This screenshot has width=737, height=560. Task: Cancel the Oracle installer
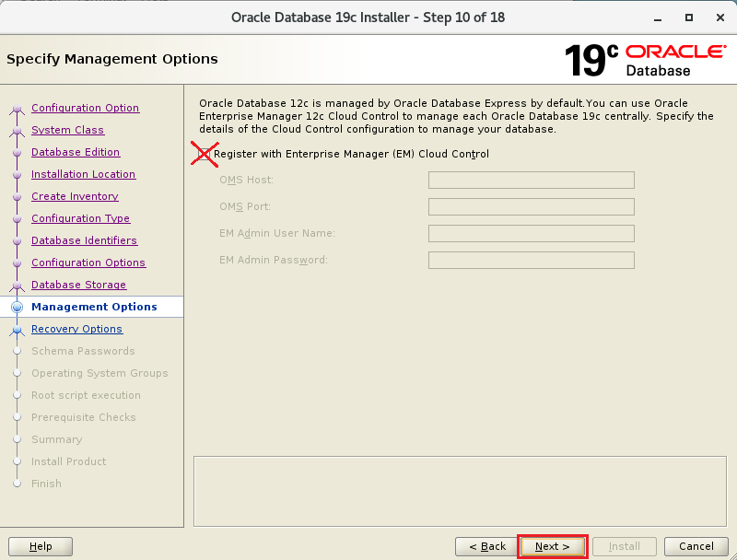click(x=696, y=546)
